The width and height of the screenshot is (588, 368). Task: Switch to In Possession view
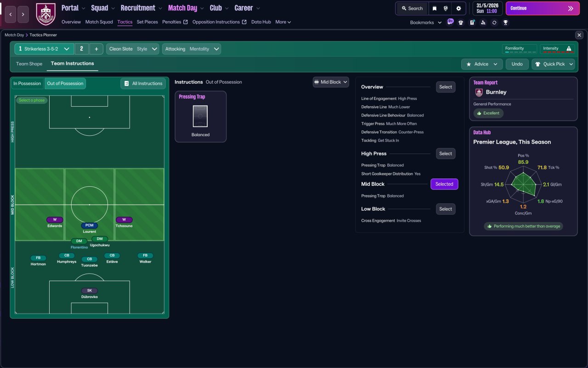(x=27, y=83)
